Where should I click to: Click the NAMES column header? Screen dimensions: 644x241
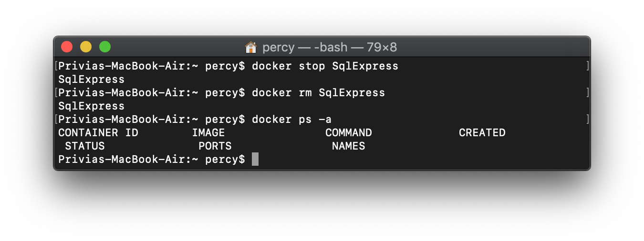(x=348, y=146)
